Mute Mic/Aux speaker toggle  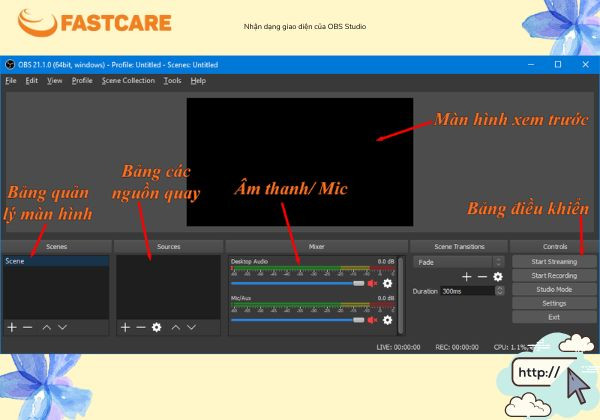point(372,320)
